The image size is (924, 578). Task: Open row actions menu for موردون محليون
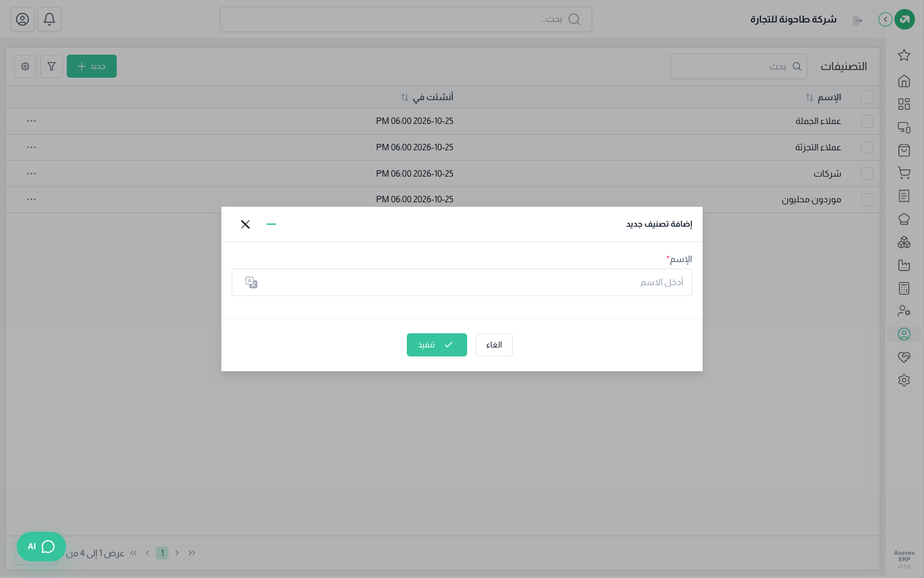(x=31, y=199)
